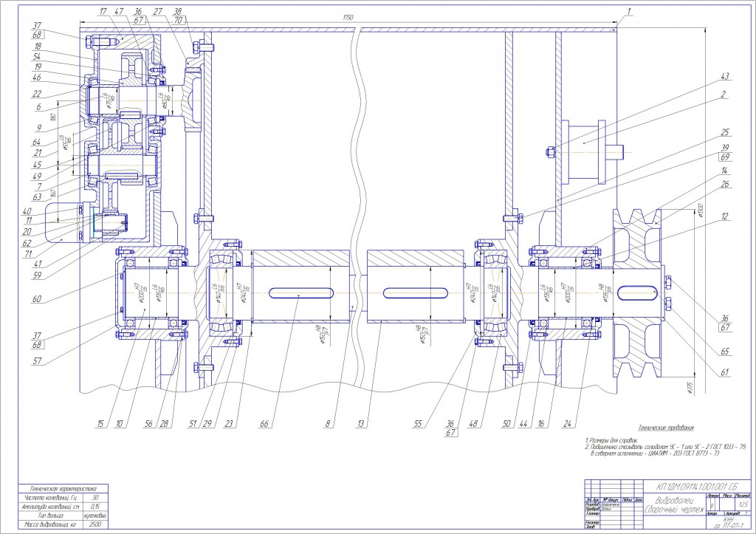This screenshot has height=534, width=756.
Task: Click part callout number 14
Action: pyautogui.click(x=725, y=171)
